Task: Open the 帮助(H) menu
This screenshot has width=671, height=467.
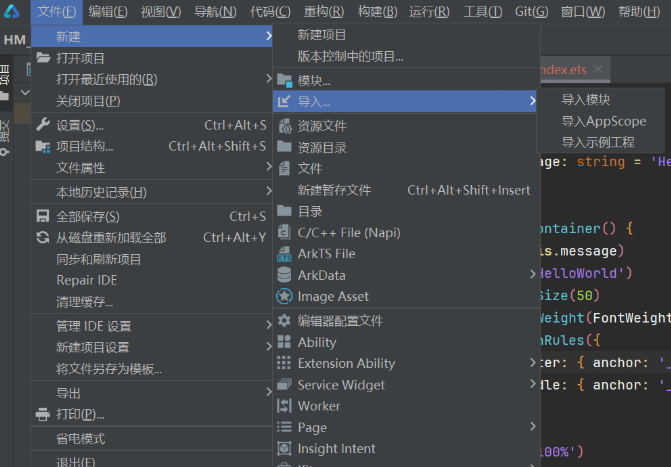Action: 639,12
